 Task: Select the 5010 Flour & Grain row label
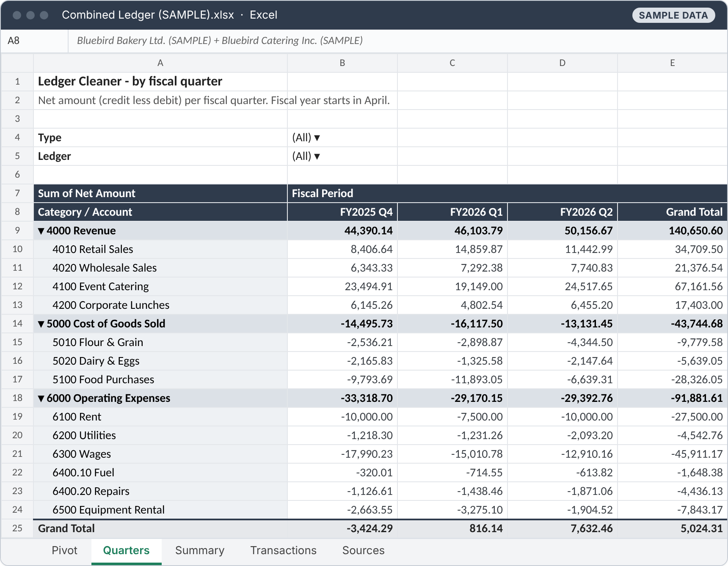pyautogui.click(x=160, y=342)
